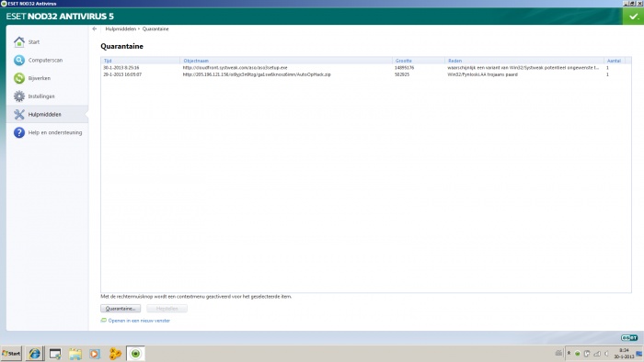
Task: Select the systweak asosetup.exe quarantine row
Action: coord(365,68)
